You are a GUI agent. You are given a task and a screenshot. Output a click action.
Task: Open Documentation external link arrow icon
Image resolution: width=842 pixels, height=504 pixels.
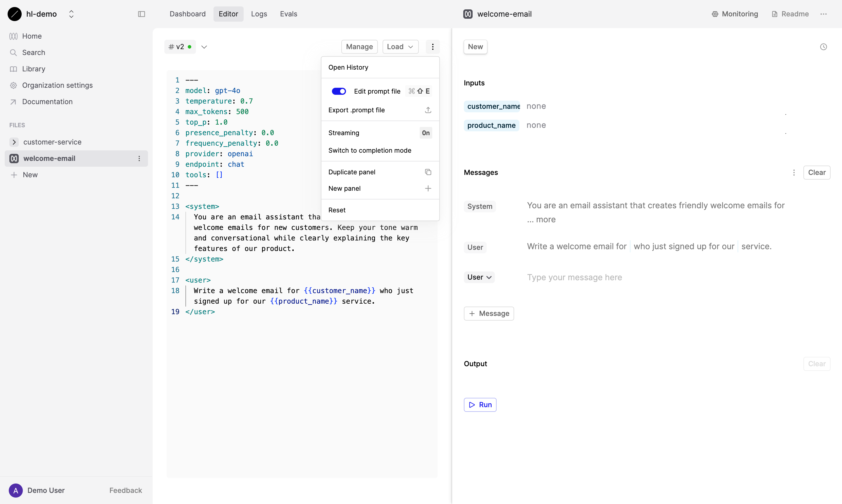pyautogui.click(x=13, y=102)
